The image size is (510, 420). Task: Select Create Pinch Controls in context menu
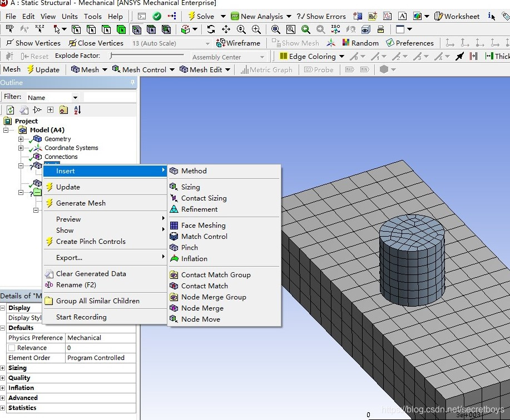[105, 241]
